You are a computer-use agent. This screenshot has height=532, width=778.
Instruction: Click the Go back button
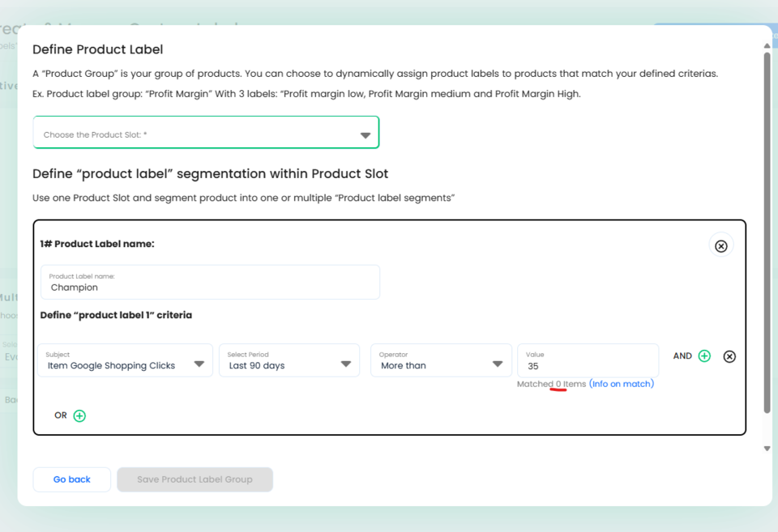[x=72, y=479]
